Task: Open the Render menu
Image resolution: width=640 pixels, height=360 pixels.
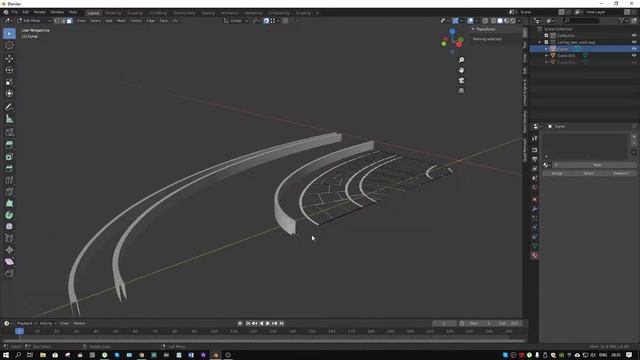Action: click(x=40, y=12)
